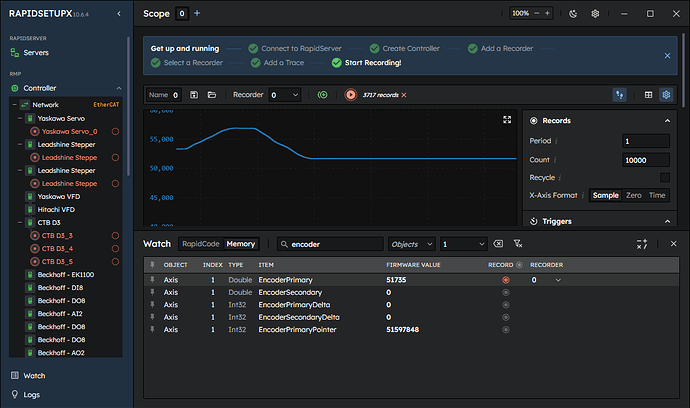Open a scope file with folder icon
This screenshot has width=690, height=408.
click(212, 95)
